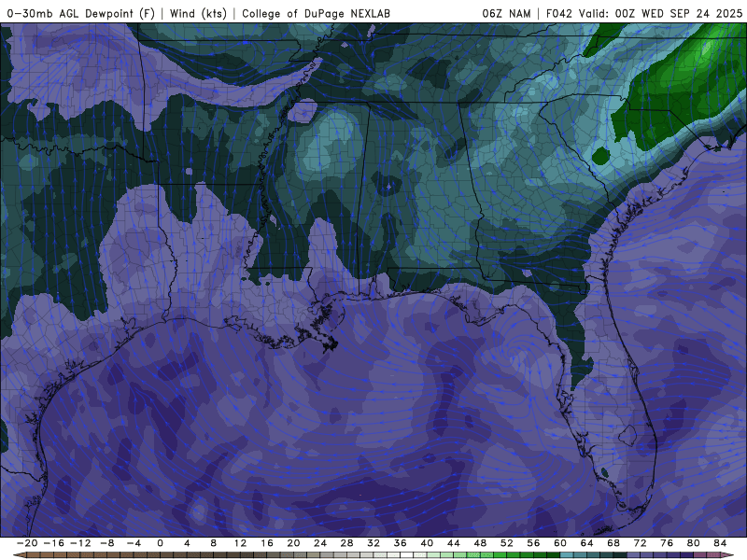Click the -16 value on the color scale
The height and width of the screenshot is (560, 747).
(x=53, y=543)
